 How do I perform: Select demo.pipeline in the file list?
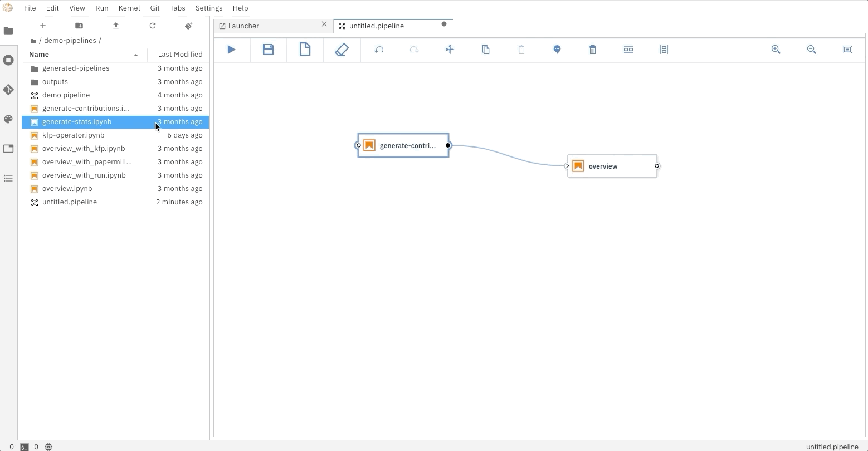[x=116, y=95]
